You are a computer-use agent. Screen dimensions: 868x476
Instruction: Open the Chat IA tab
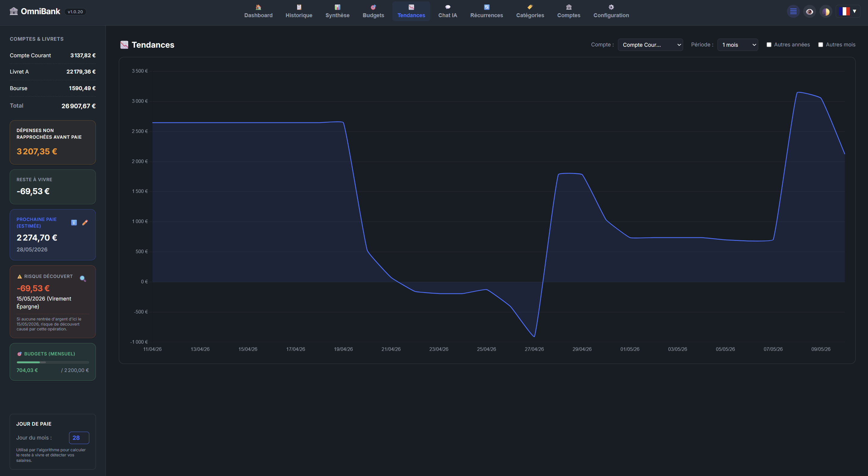pyautogui.click(x=448, y=11)
